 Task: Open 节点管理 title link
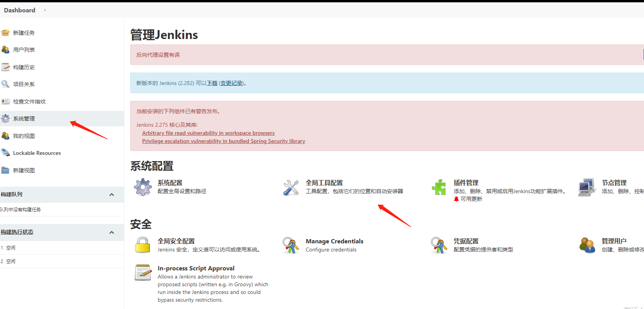pyautogui.click(x=614, y=183)
